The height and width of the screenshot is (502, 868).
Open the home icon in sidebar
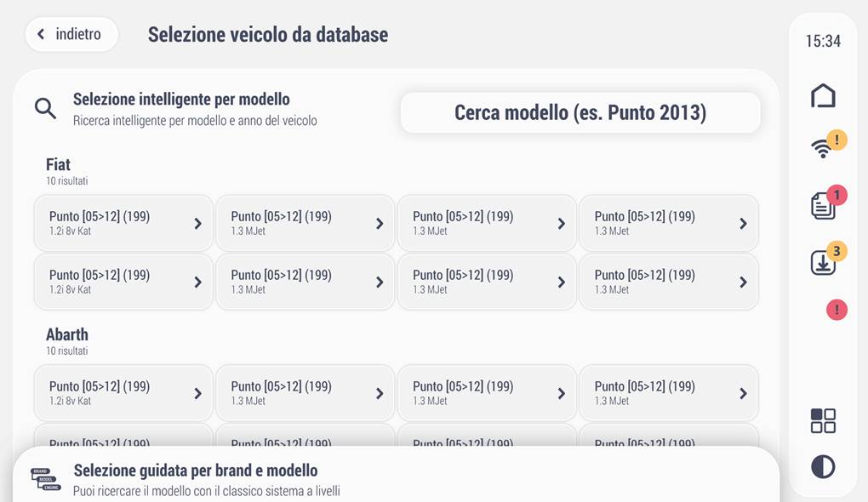823,96
